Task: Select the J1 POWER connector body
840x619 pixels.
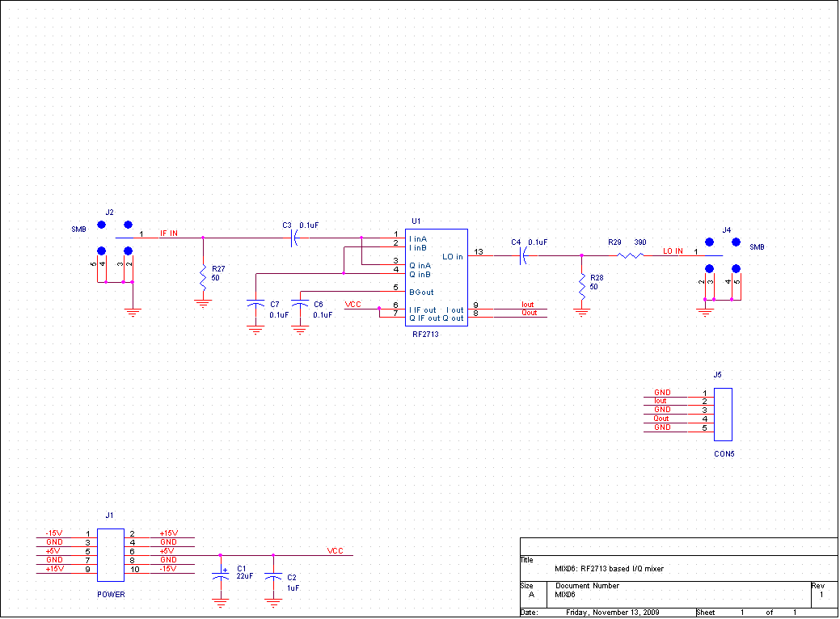Action: click(109, 555)
